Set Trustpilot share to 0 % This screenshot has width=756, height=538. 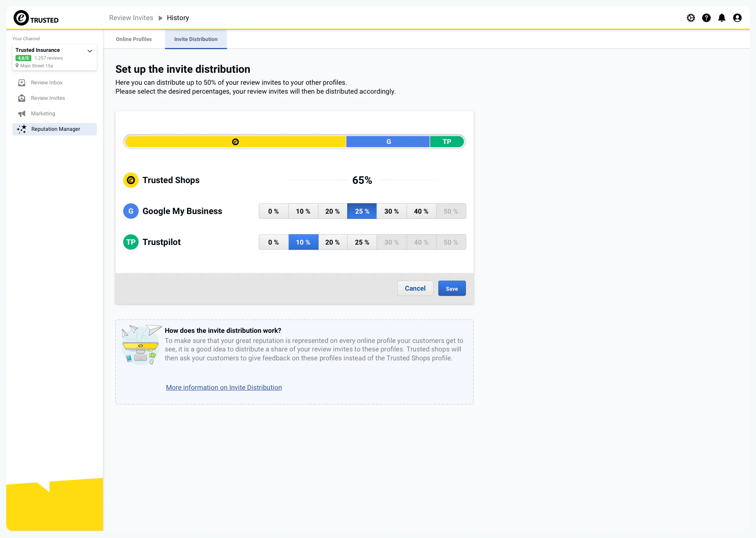273,242
